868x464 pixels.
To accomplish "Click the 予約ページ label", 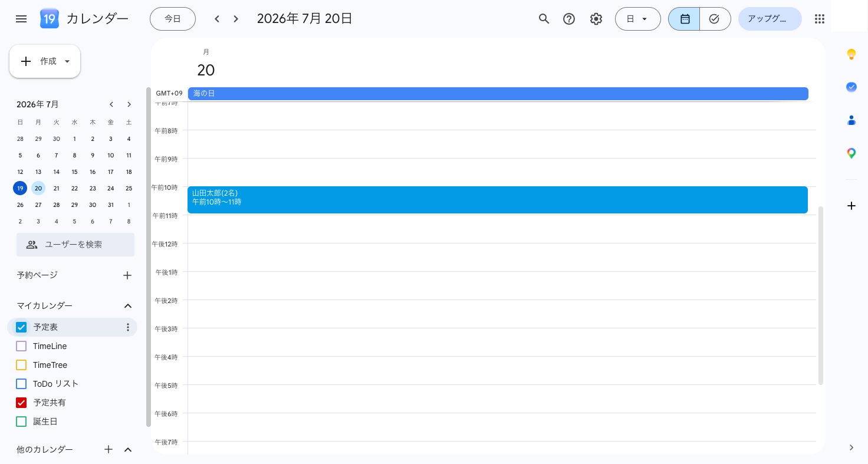I will coord(37,275).
